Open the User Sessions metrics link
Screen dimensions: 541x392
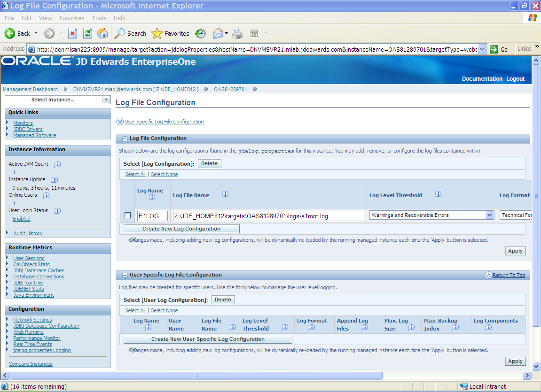(x=29, y=258)
